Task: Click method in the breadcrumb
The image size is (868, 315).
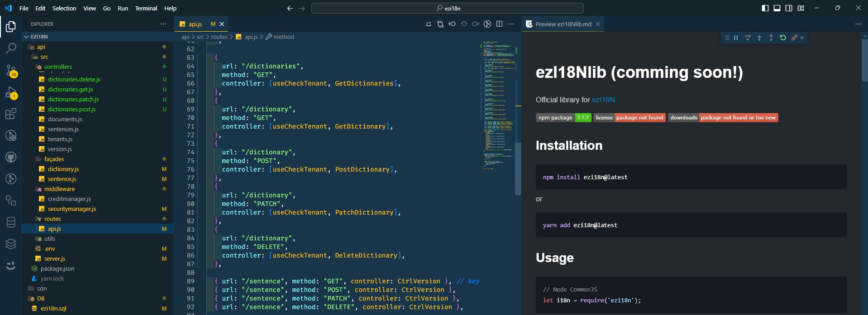Action: pyautogui.click(x=284, y=37)
